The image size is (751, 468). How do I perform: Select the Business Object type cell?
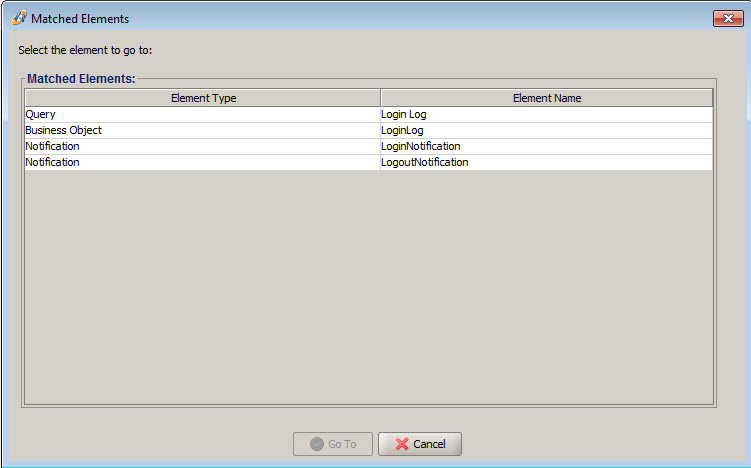click(203, 130)
